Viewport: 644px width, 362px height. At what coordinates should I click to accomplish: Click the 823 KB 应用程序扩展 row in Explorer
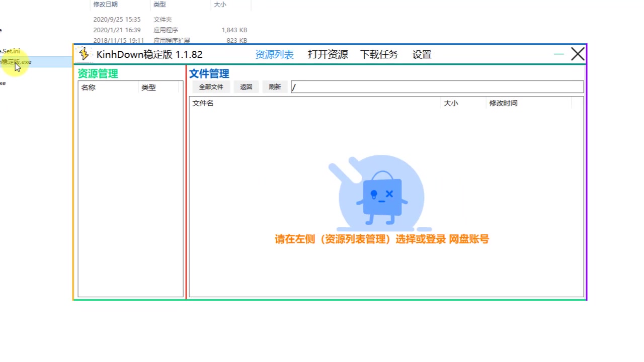(125, 40)
